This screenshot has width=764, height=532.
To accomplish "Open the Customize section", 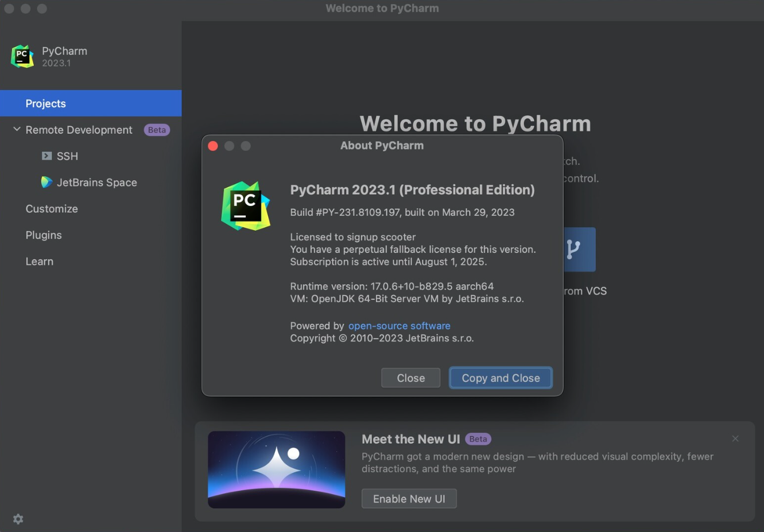I will tap(52, 208).
